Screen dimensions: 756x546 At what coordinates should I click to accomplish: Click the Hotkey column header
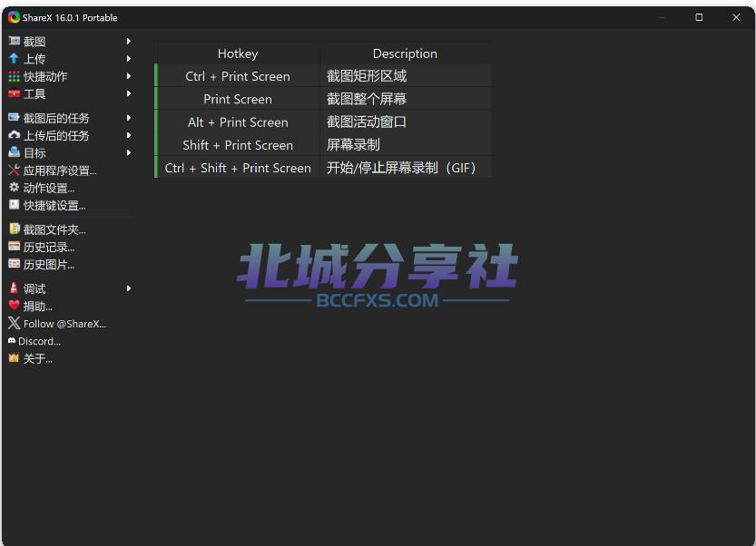pos(237,54)
